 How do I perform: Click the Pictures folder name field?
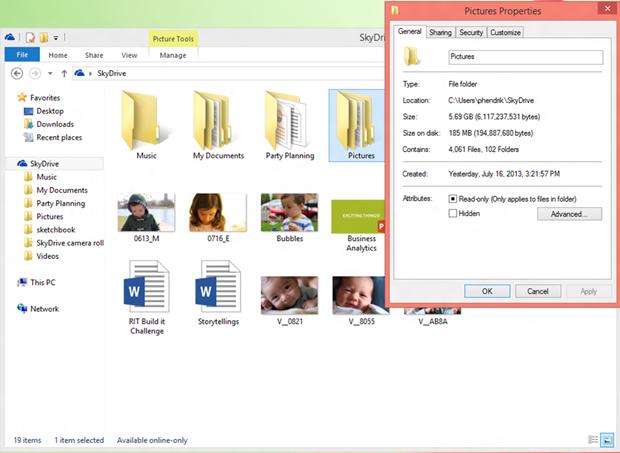coord(525,57)
